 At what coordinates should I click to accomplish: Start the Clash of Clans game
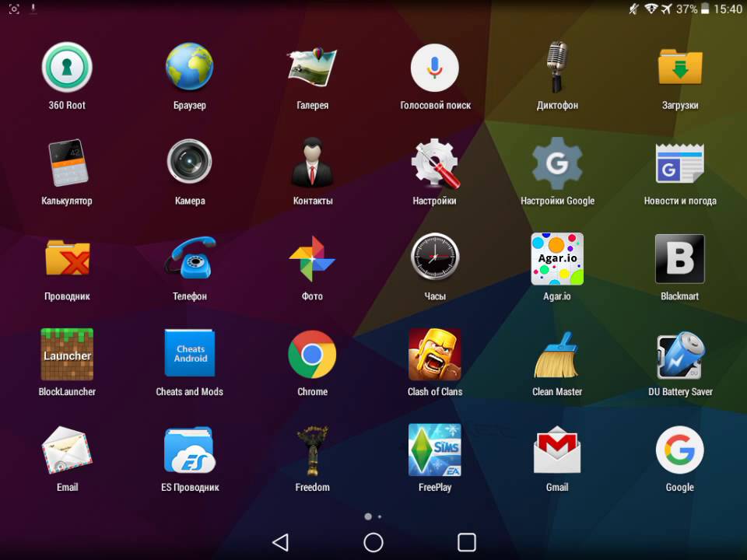point(435,355)
